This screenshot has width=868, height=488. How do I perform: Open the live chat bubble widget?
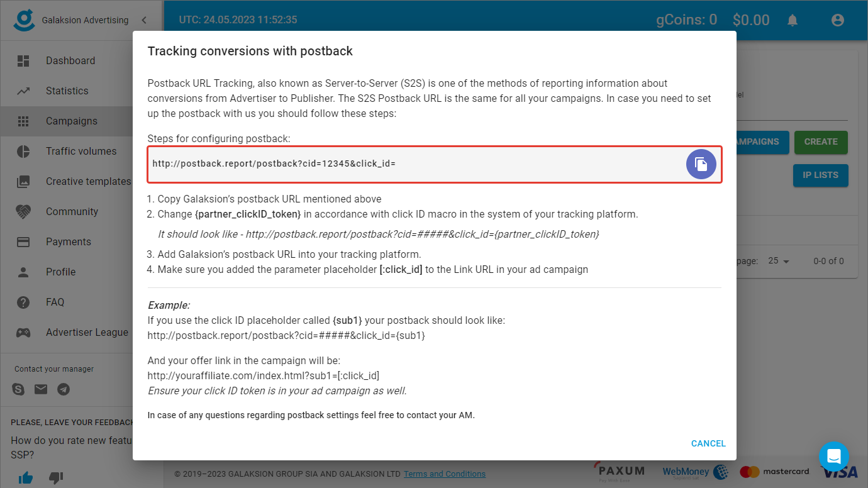point(834,457)
